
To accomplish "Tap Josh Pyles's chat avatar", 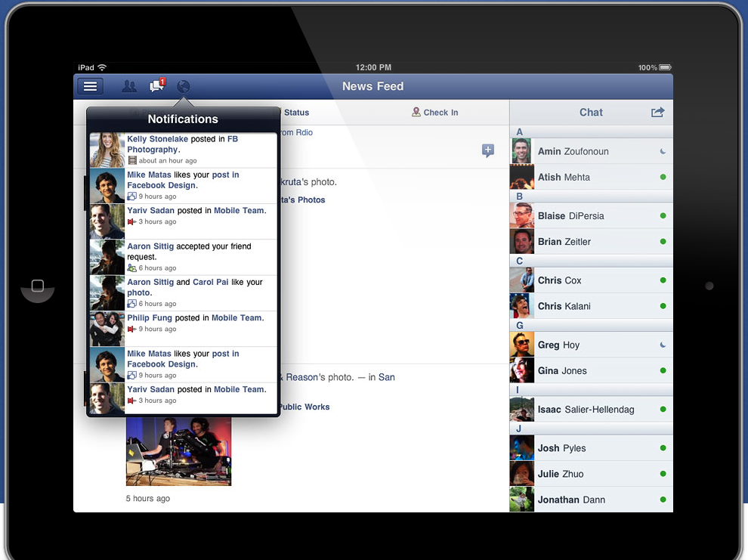I will tap(522, 448).
